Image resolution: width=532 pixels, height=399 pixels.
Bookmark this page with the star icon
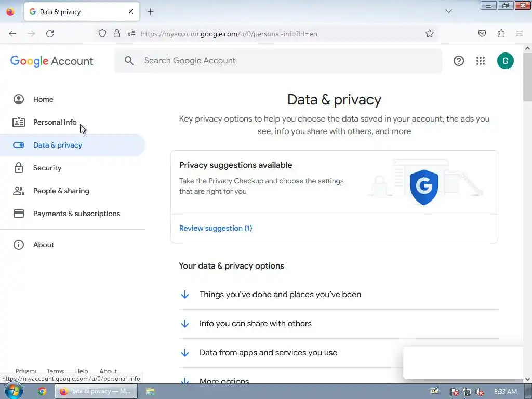click(x=430, y=34)
